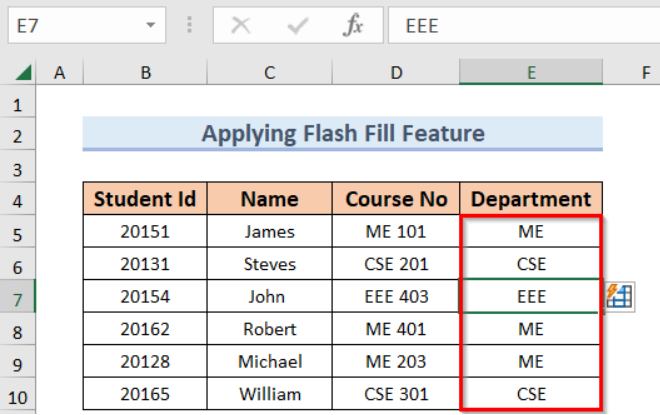Select the William name cell
This screenshot has width=660, height=415.
269,394
